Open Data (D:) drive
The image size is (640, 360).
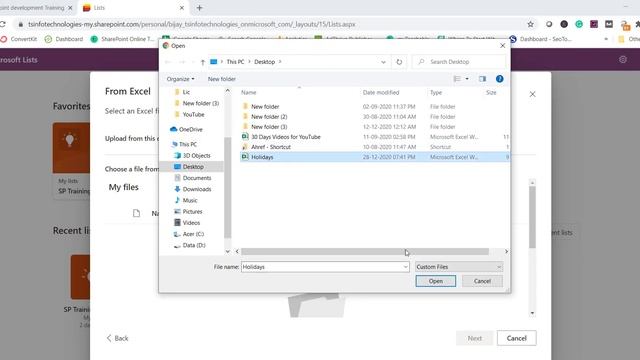[190, 245]
